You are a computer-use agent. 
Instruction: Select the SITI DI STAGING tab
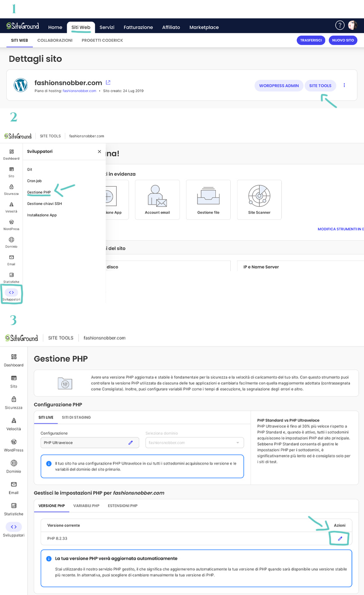click(x=76, y=417)
